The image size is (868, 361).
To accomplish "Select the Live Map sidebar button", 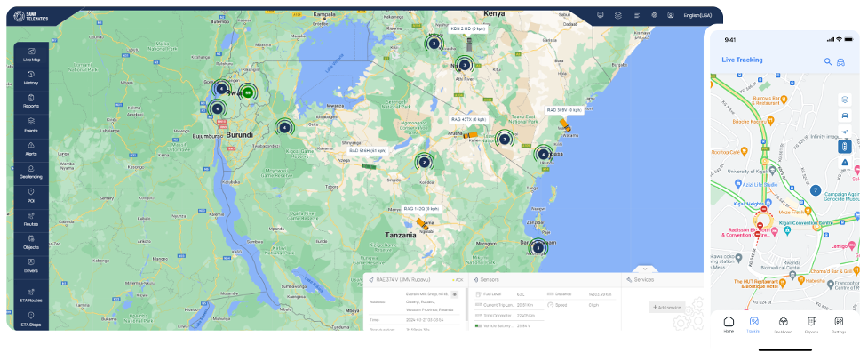I will pyautogui.click(x=31, y=54).
